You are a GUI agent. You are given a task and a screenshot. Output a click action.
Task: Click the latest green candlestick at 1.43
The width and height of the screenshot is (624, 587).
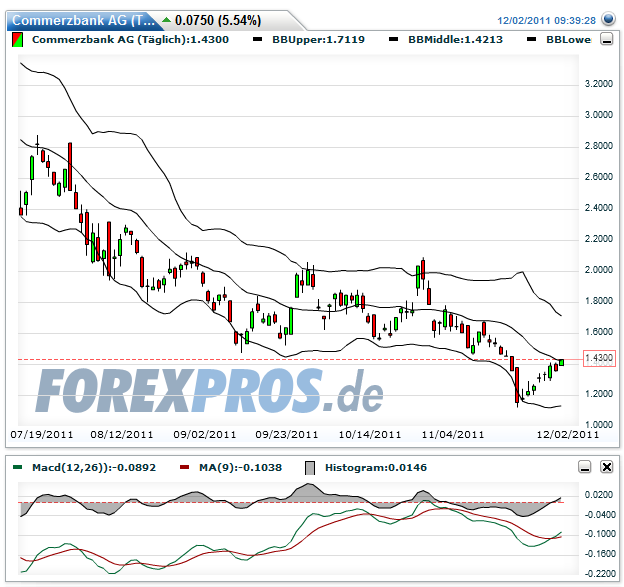tap(562, 362)
